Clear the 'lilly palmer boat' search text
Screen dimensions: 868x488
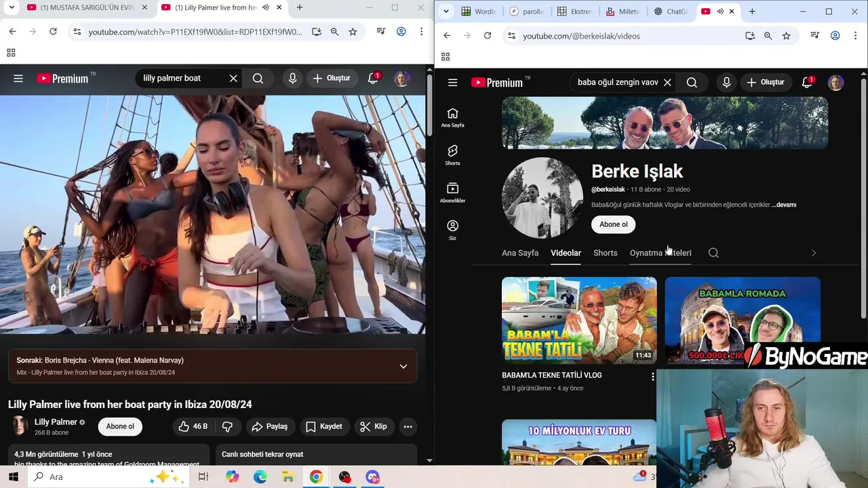click(233, 79)
